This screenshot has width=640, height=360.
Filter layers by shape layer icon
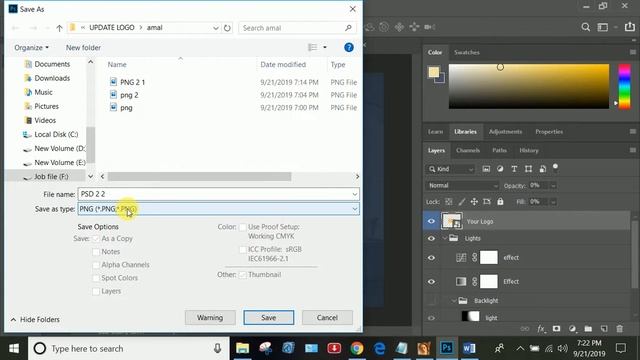(528, 169)
